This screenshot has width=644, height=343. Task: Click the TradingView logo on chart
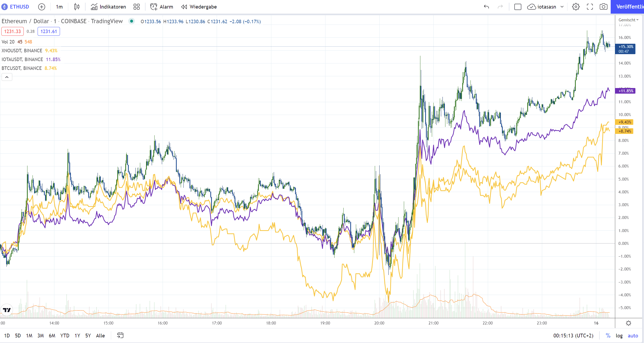pyautogui.click(x=7, y=310)
